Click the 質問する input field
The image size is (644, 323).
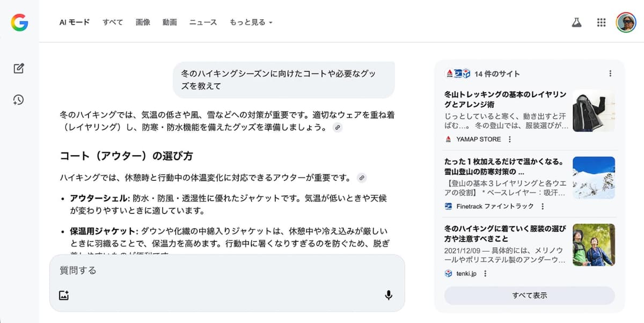tap(161, 271)
